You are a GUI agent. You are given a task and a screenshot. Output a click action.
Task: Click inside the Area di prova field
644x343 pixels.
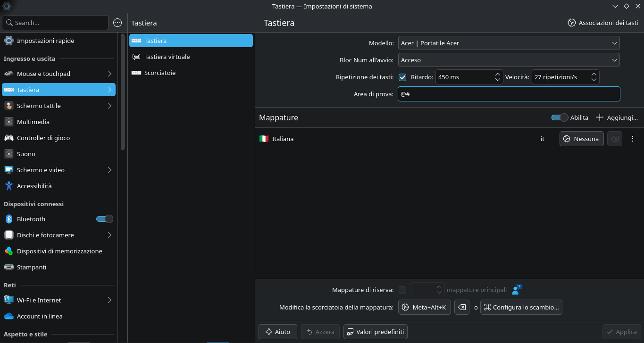click(x=509, y=94)
